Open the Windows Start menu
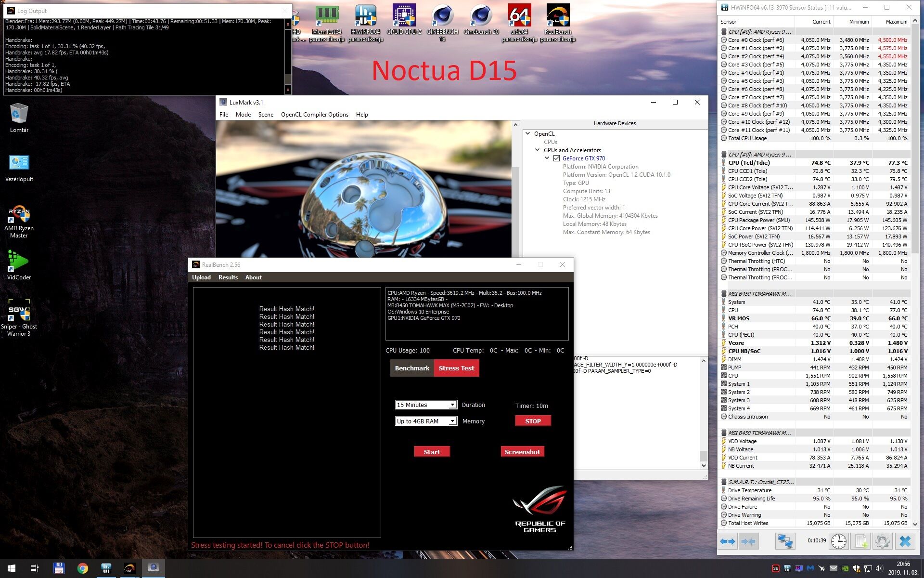 point(12,568)
